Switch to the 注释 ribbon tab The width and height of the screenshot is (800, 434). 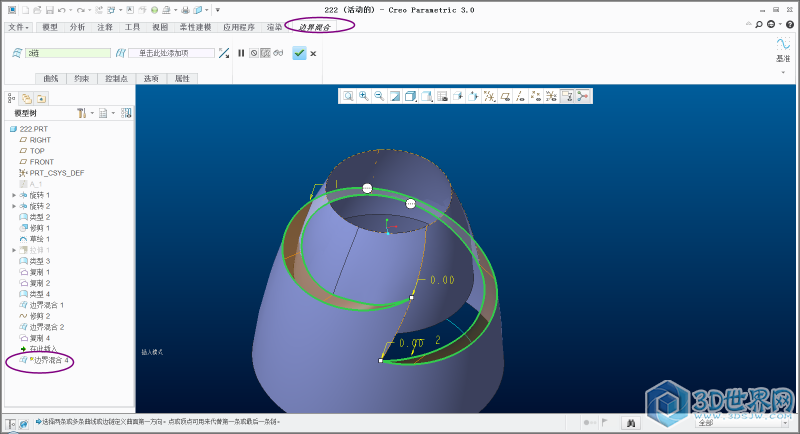[x=105, y=27]
